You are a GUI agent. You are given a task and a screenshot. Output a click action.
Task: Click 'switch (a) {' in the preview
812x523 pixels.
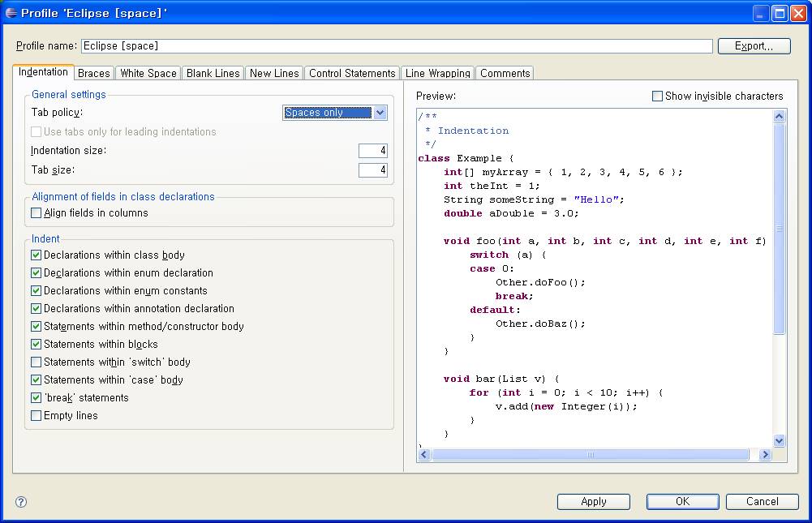(508, 255)
